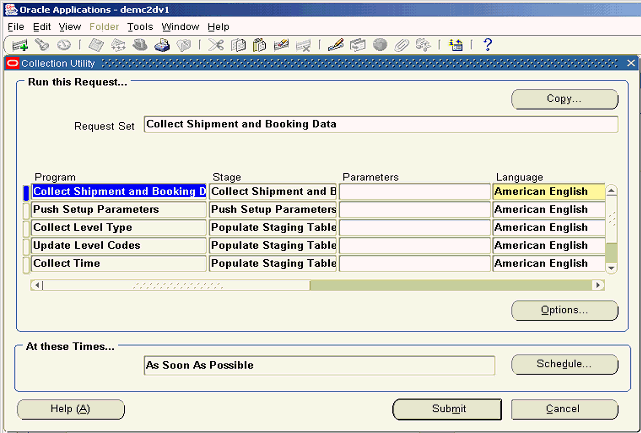Select the record indicator for Push Setup Parameters row
This screenshot has width=641, height=433.
coord(26,210)
